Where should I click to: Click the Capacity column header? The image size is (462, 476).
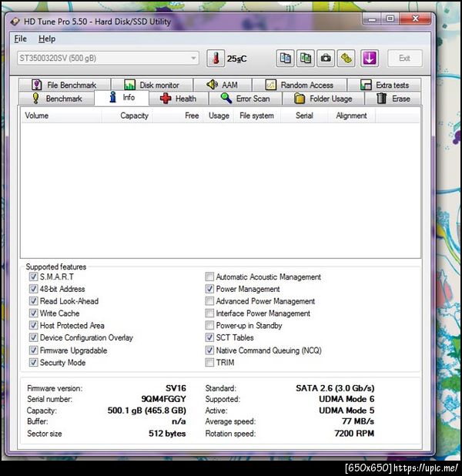click(127, 116)
